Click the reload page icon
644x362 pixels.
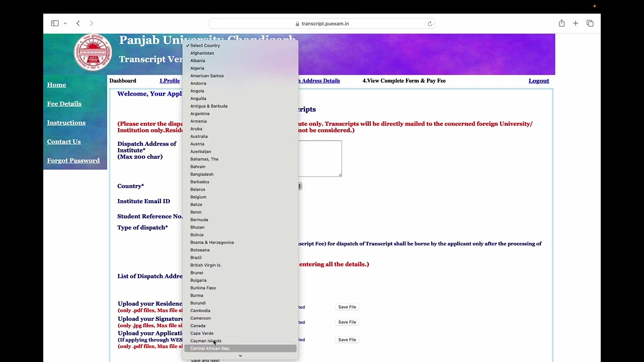430,24
